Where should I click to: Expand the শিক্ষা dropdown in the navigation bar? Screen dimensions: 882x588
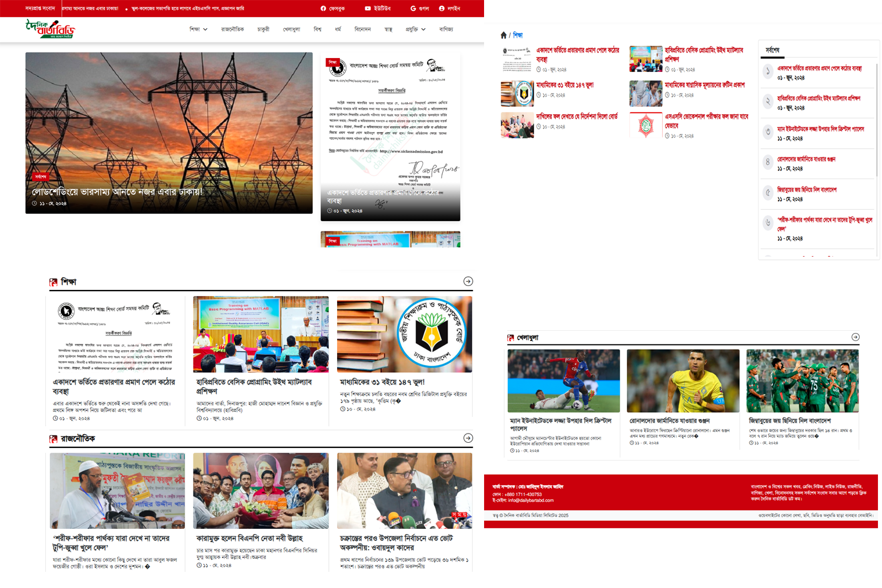pyautogui.click(x=198, y=29)
